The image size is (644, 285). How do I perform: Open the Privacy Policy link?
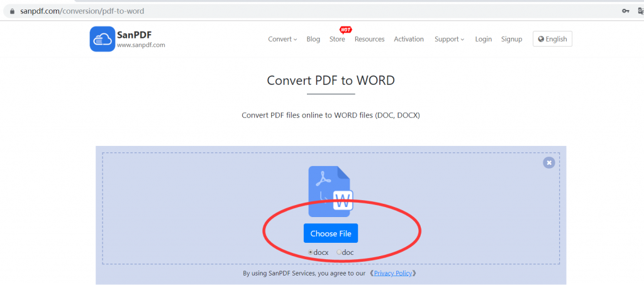[392, 273]
